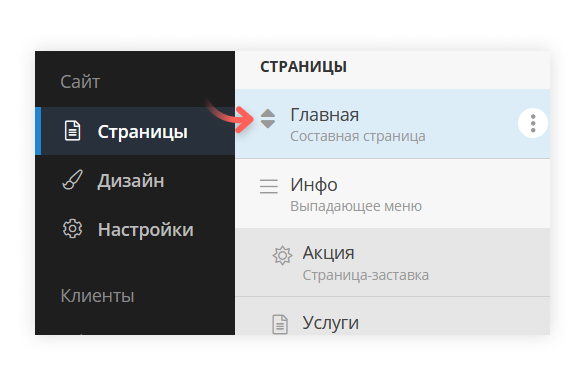This screenshot has height=387, width=586.
Task: Click the Сайт section label
Action: coord(80,82)
